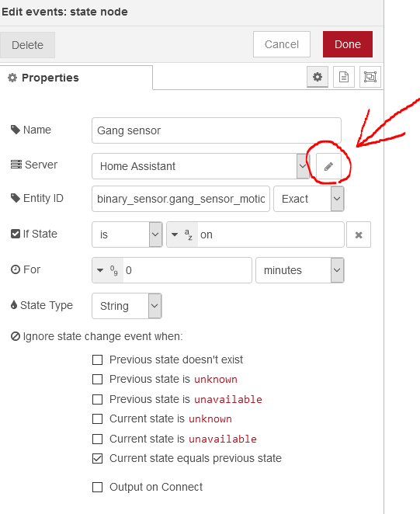This screenshot has height=514, width=420.
Task: Click the Done button
Action: tap(348, 44)
